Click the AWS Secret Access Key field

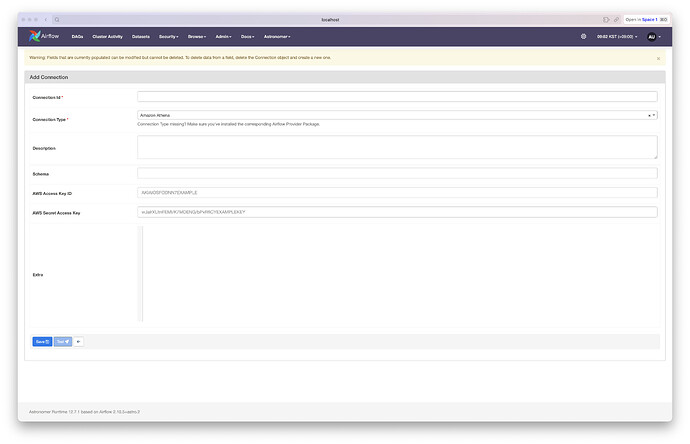pos(397,212)
